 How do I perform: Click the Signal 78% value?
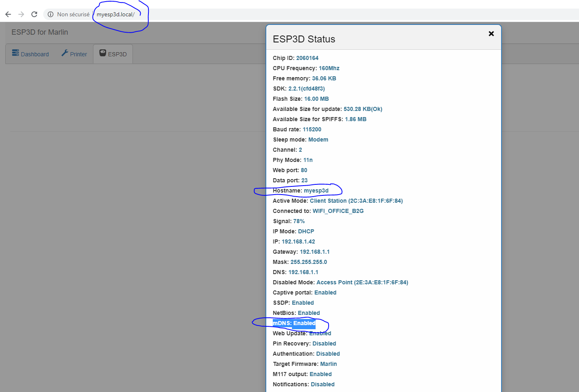(x=299, y=221)
